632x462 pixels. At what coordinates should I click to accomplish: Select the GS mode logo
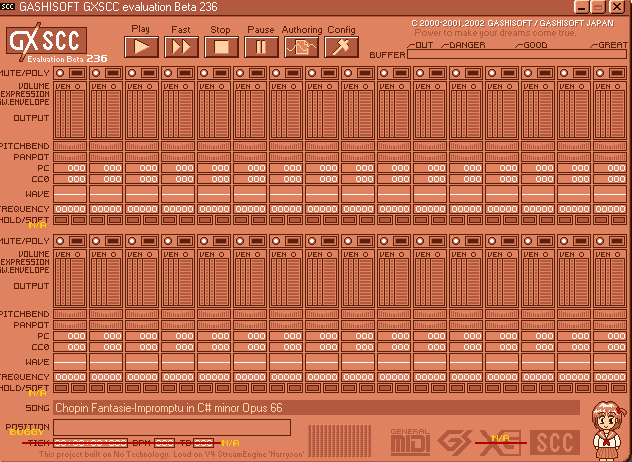coord(455,442)
